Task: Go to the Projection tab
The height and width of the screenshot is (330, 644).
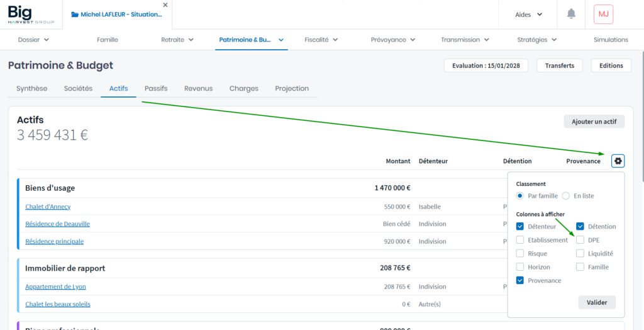Action: [x=292, y=89]
